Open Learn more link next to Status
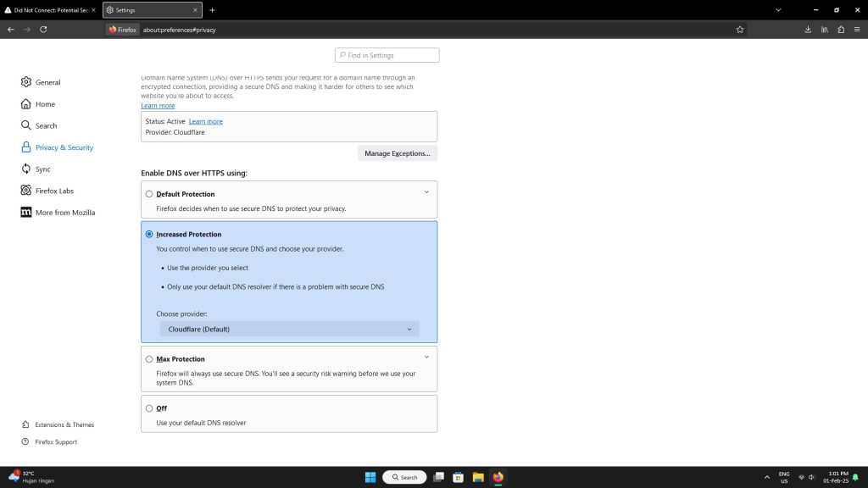The height and width of the screenshot is (488, 868). coord(206,121)
